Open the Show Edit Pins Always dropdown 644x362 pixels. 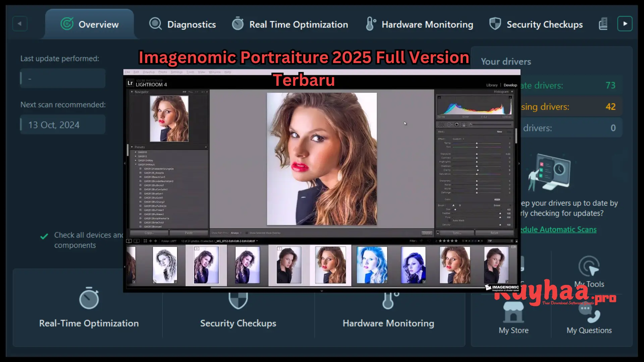pyautogui.click(x=237, y=233)
